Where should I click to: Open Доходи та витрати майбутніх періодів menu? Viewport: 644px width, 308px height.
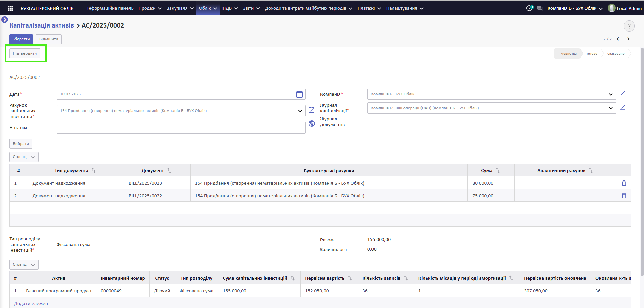pos(308,8)
